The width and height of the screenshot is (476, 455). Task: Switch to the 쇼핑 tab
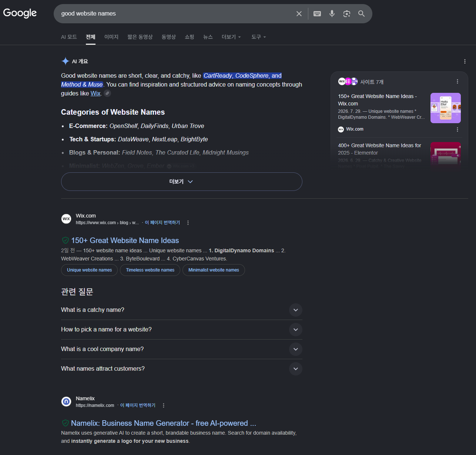tap(190, 37)
